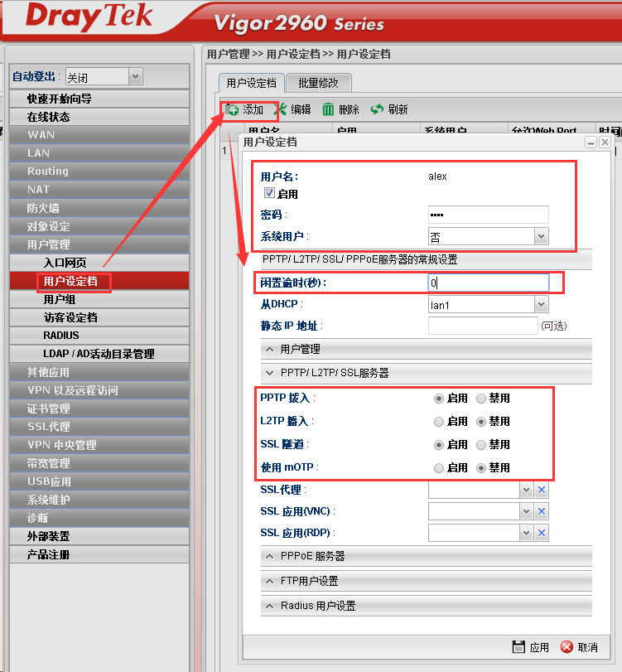The image size is (622, 672).
Task: Open the SSL 应用(RDP) dropdown arrow
Action: 527,533
